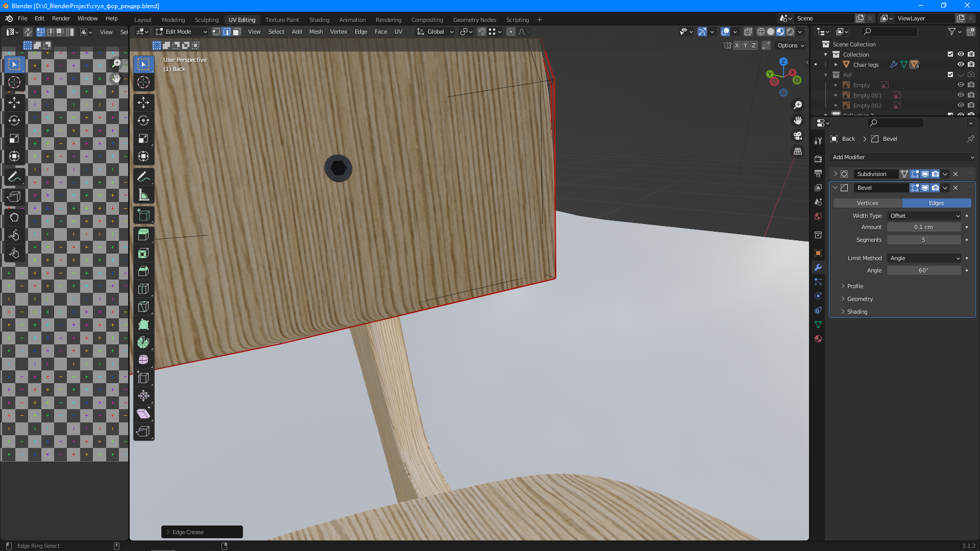
Task: Select the Measure tool in viewport
Action: tap(143, 195)
